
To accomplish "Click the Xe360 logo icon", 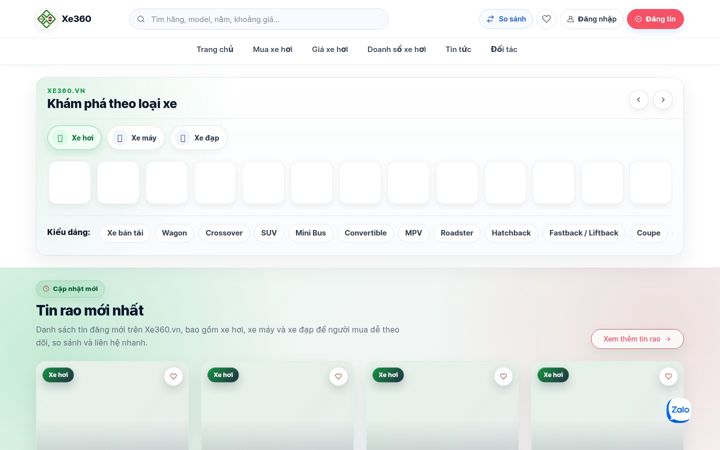I will 46,19.
